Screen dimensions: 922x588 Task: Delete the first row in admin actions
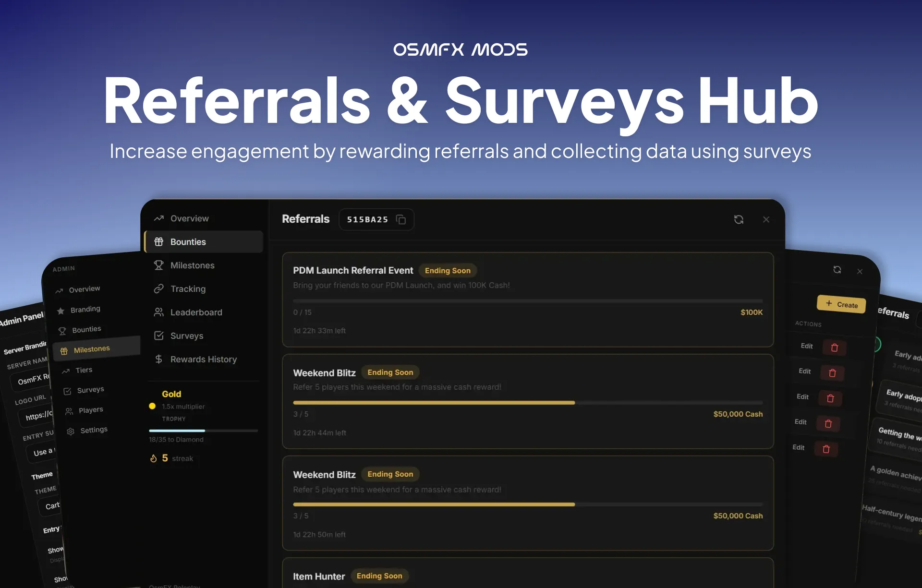click(x=835, y=348)
